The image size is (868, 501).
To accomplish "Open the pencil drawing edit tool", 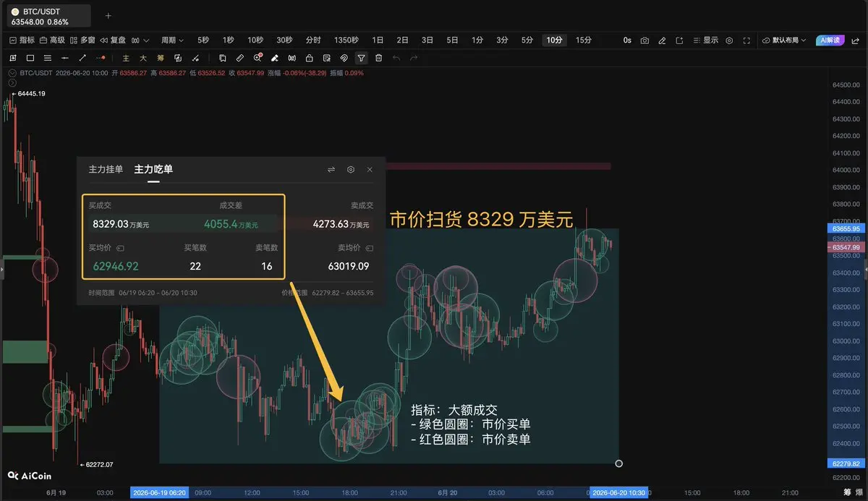I will pos(662,40).
